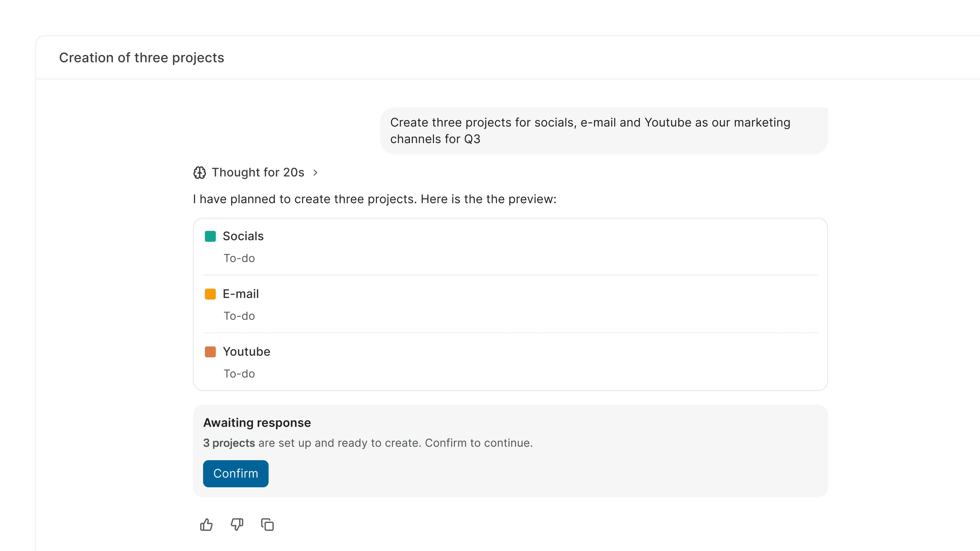980x551 pixels.
Task: Click the orange E-mail project icon
Action: 210,294
